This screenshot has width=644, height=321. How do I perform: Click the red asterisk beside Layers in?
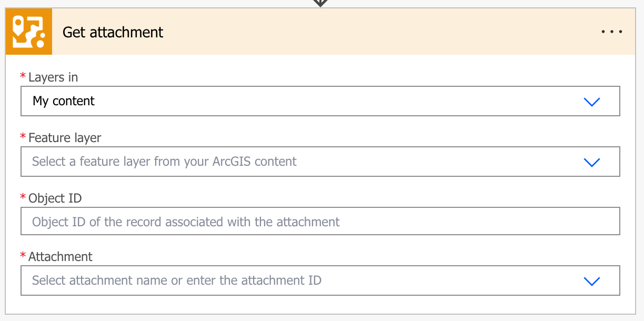[x=23, y=77]
